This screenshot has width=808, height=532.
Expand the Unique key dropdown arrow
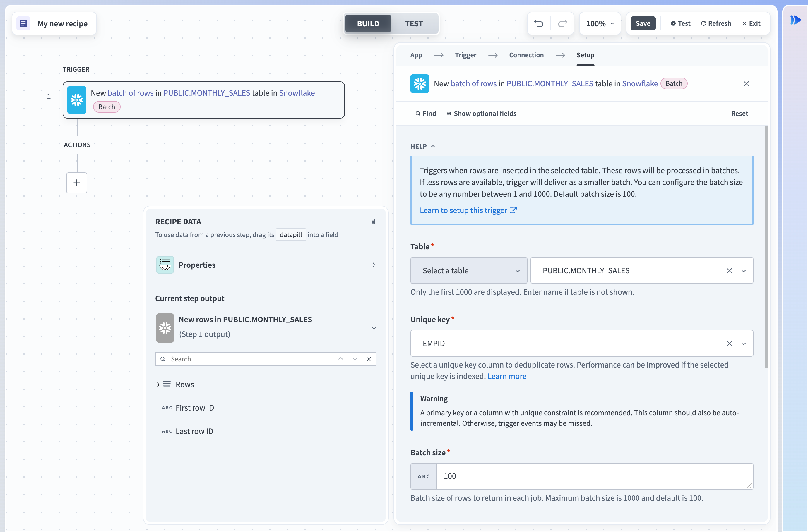pyautogui.click(x=744, y=344)
